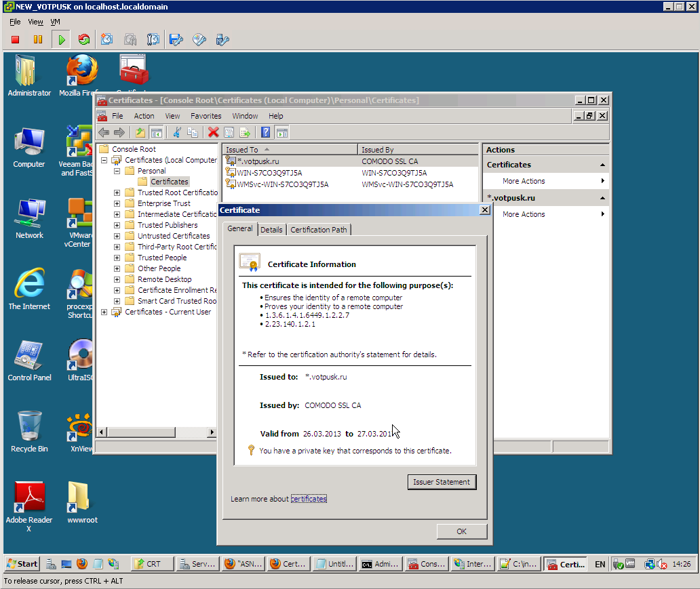This screenshot has height=589, width=700.
Task: Open the blue Help question mark icon
Action: [266, 133]
